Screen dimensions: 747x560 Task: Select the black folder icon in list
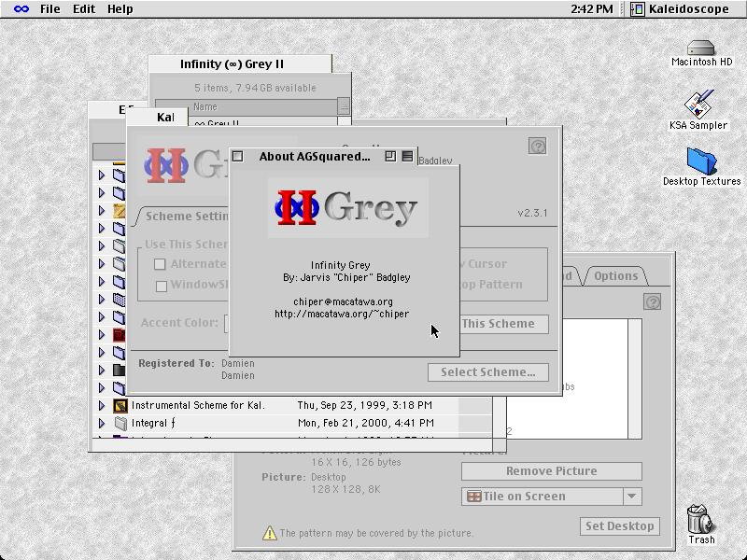(x=120, y=370)
